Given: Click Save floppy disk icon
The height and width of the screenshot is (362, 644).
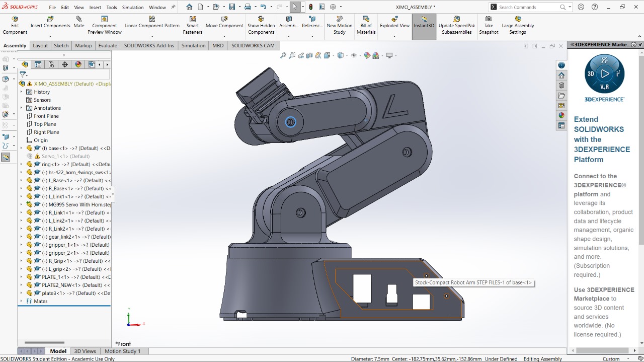Looking at the screenshot, I should click(x=232, y=7).
